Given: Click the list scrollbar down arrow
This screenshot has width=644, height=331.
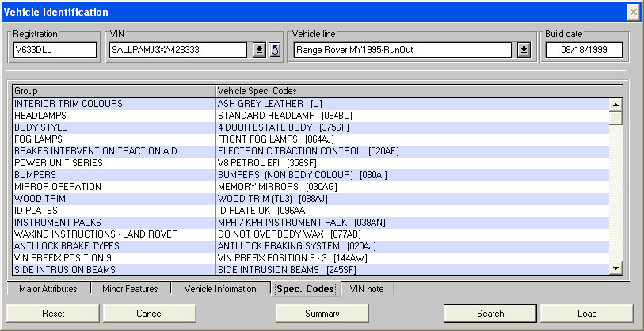Looking at the screenshot, I should click(x=615, y=268).
